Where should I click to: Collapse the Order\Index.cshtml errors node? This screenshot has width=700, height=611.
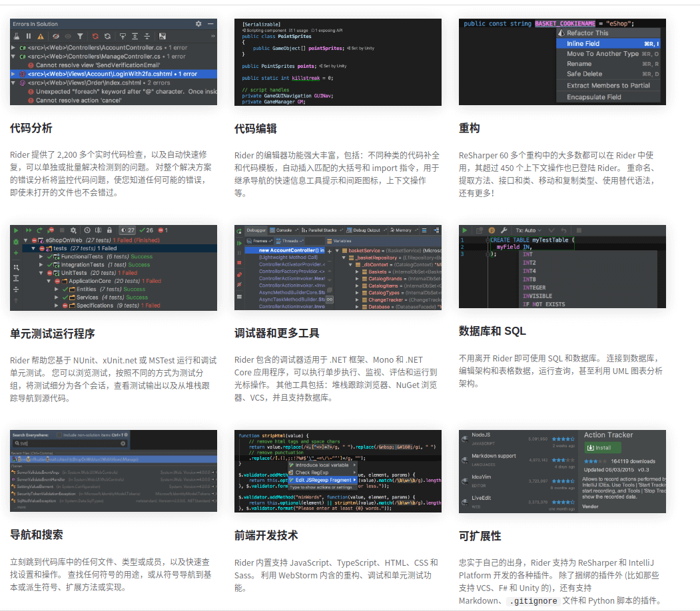pos(13,83)
